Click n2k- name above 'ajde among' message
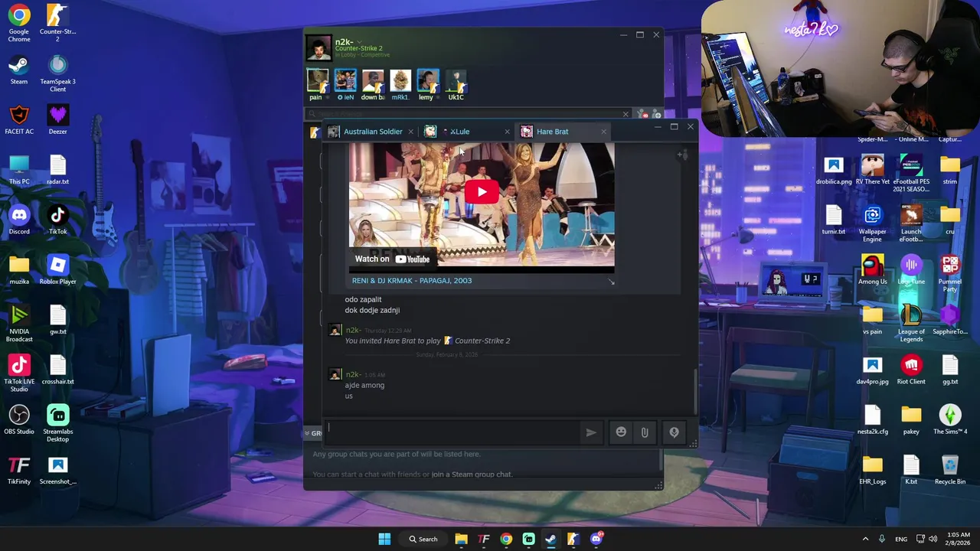 point(353,374)
